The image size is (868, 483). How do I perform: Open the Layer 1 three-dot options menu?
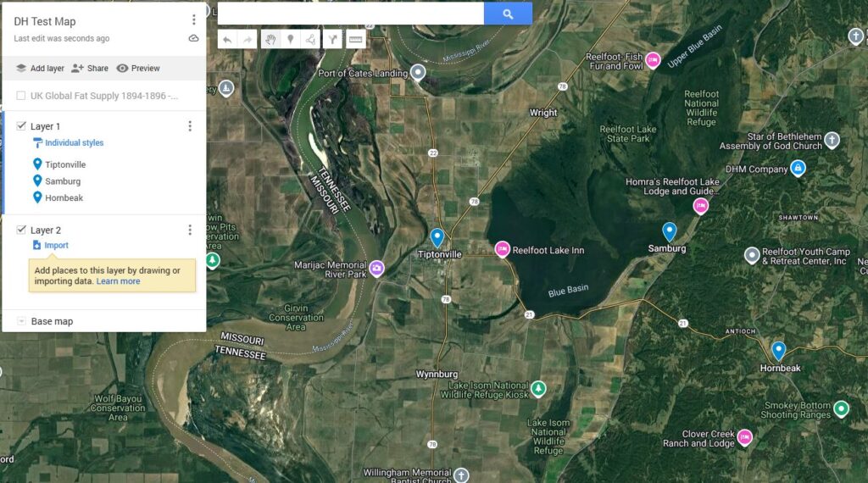[x=190, y=126]
